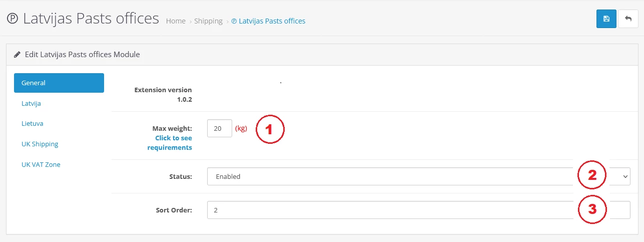Screen dimensions: 644x242
Task: Click red circle marker number 1
Action: click(270, 129)
